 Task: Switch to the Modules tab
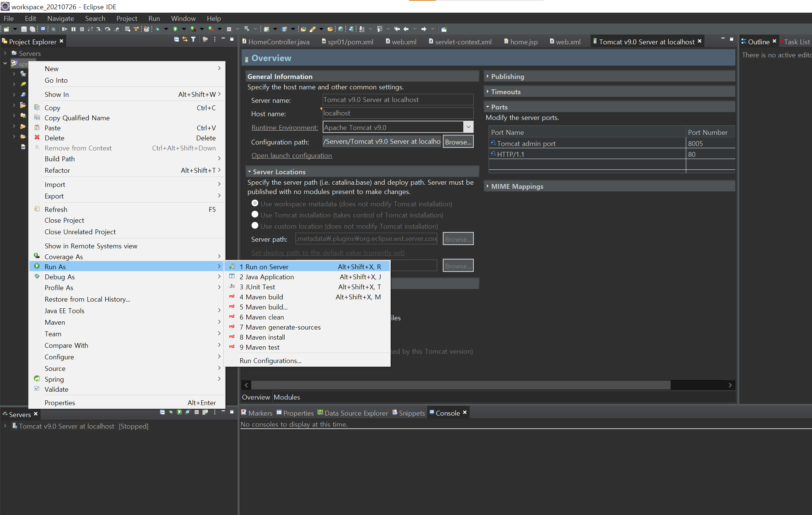click(x=287, y=397)
